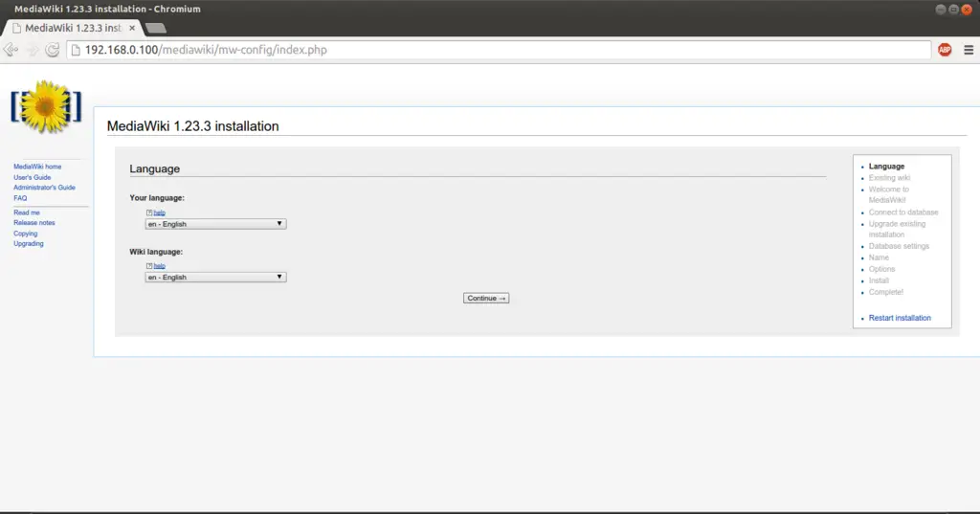
Task: Click the Name step text
Action: click(879, 257)
